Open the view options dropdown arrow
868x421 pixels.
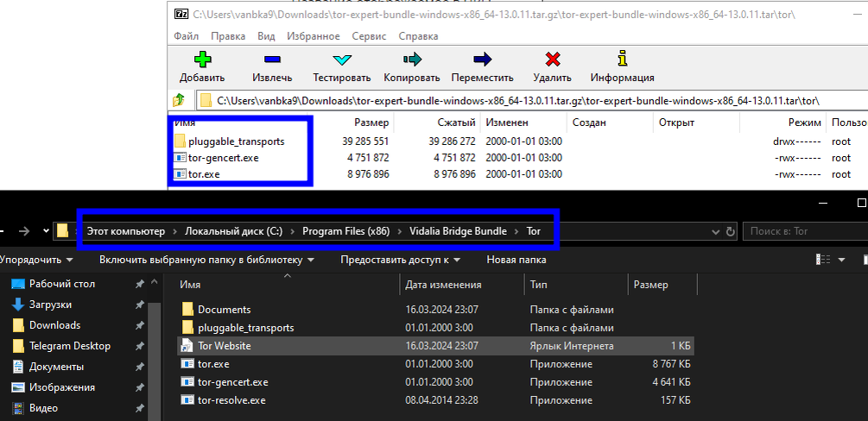842,260
